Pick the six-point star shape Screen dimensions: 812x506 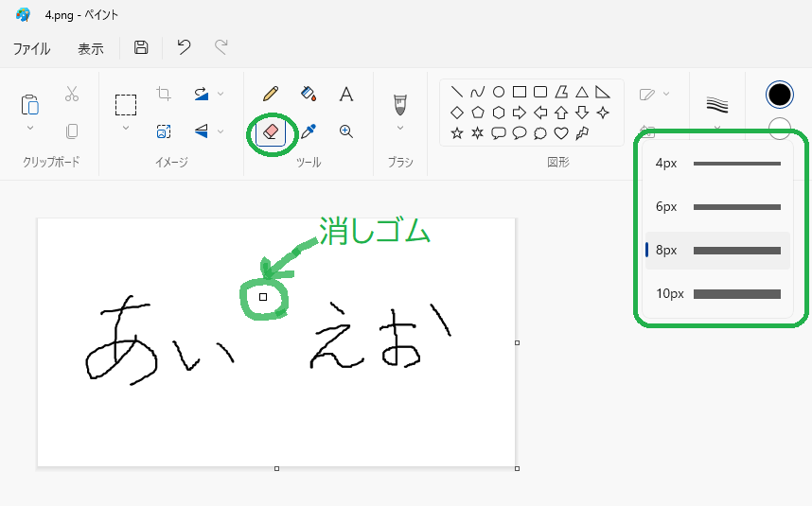[478, 133]
